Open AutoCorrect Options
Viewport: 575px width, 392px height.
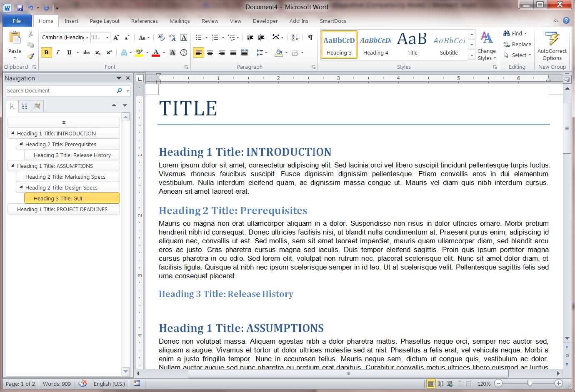(552, 46)
